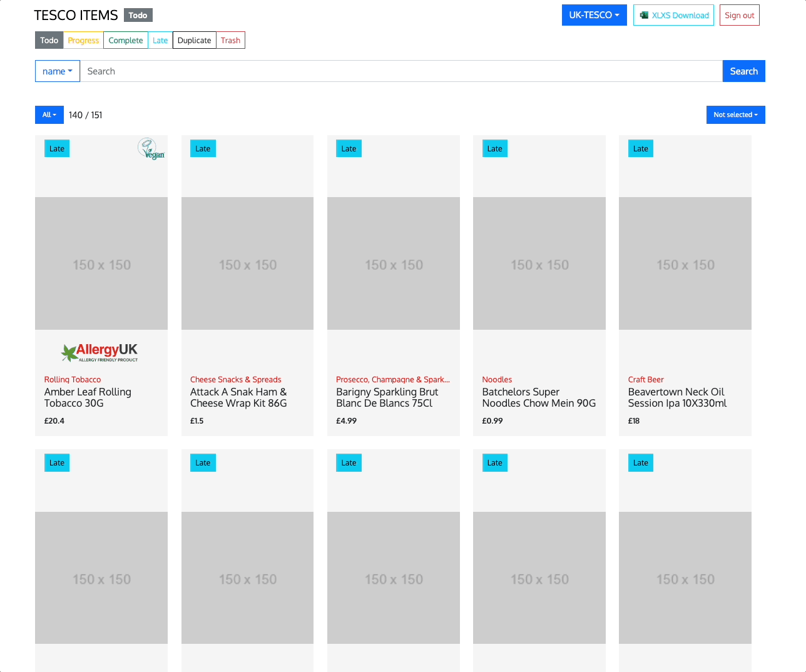
Task: Click the Vegan logo on Amber Leaf card
Action: click(x=151, y=149)
